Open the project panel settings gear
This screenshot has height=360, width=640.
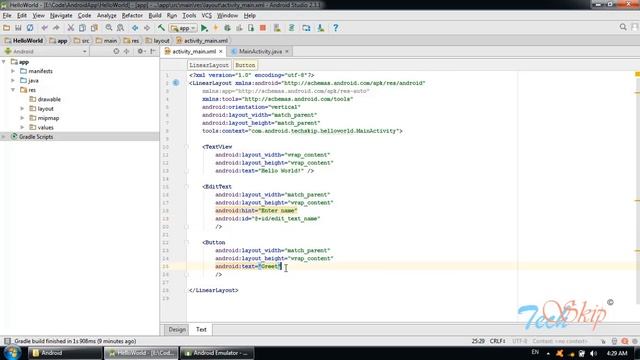point(141,51)
